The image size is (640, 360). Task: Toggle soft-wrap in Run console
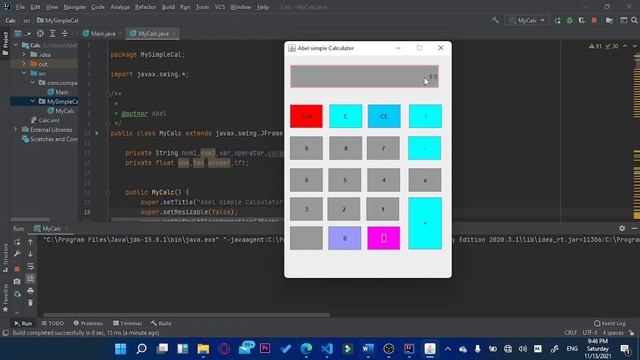30,267
